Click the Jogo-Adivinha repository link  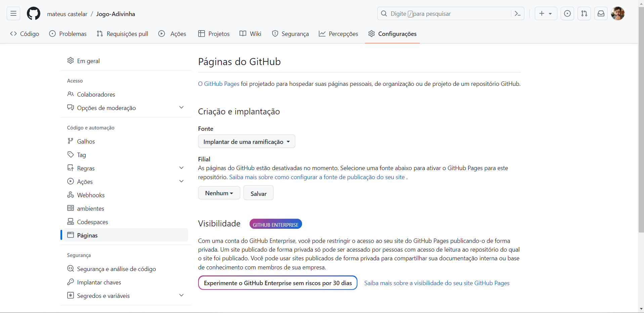(116, 14)
